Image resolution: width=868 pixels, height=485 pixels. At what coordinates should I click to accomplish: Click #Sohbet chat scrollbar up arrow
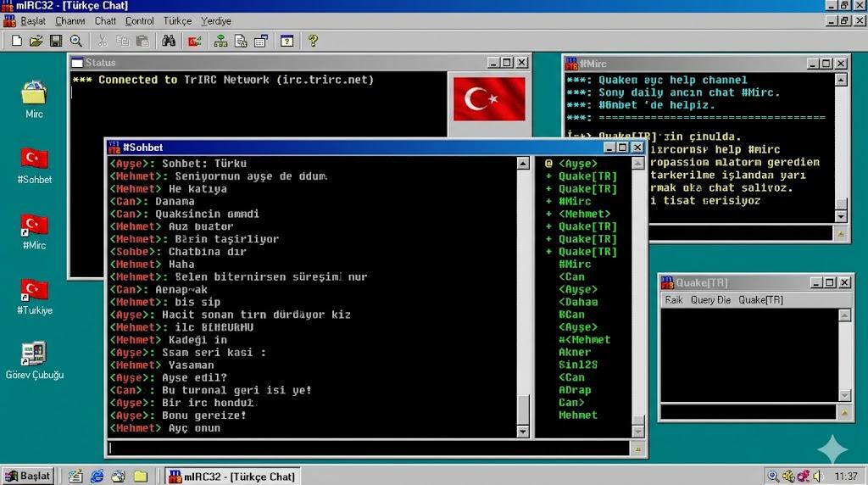click(x=522, y=163)
